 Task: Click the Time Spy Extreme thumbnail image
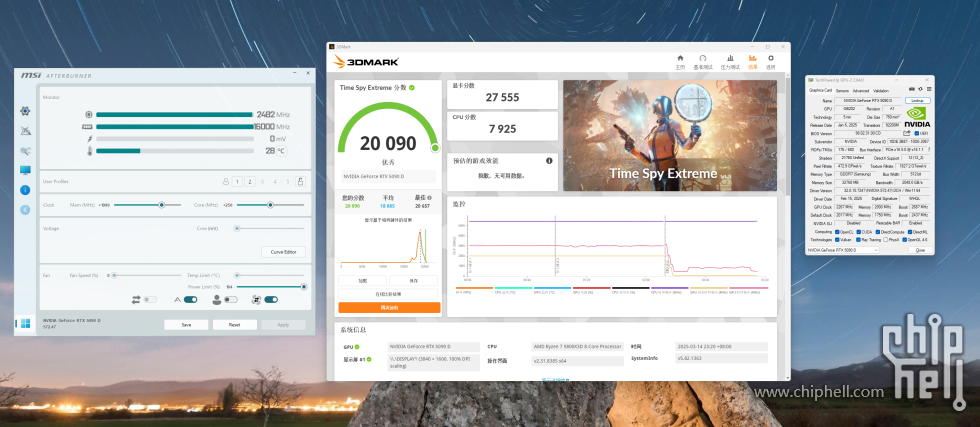(669, 135)
